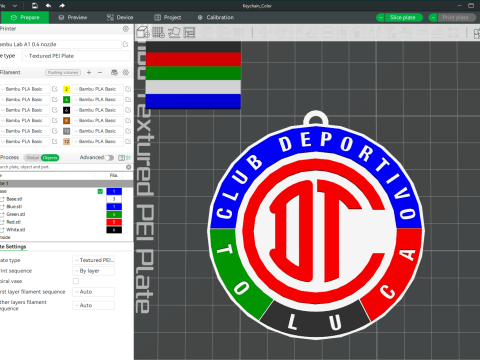Open the Print sequence By layer dropdown
This screenshot has width=480, height=360.
coord(94,271)
